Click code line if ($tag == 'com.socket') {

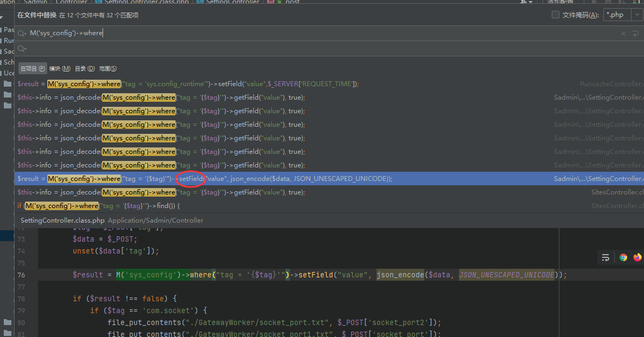tap(149, 310)
